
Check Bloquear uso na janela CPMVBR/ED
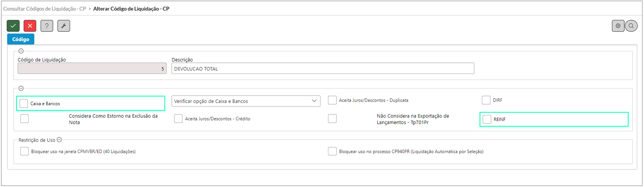(25, 151)
